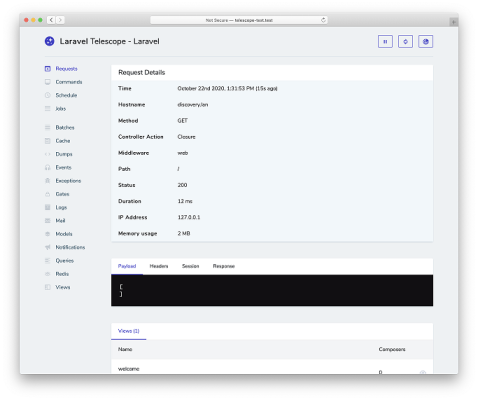Image resolution: width=478 pixels, height=400 pixels.
Task: Click the Batches sidebar icon
Action: [48, 128]
